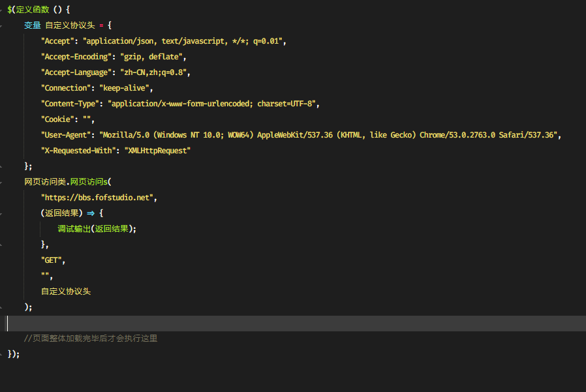Fold the 返回结果 arrow function block
The image size is (586, 392).
(1, 214)
